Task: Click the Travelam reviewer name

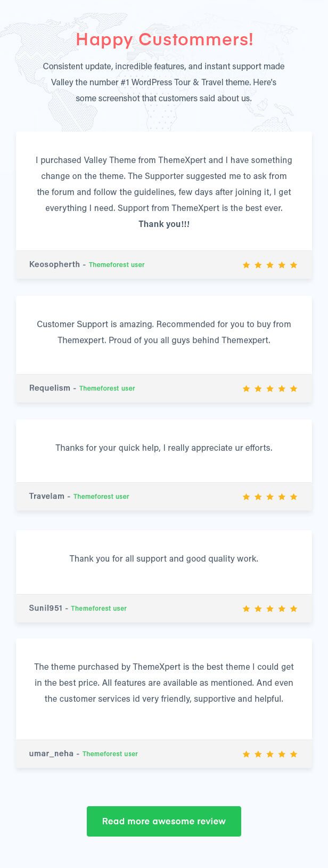Action: [x=46, y=496]
